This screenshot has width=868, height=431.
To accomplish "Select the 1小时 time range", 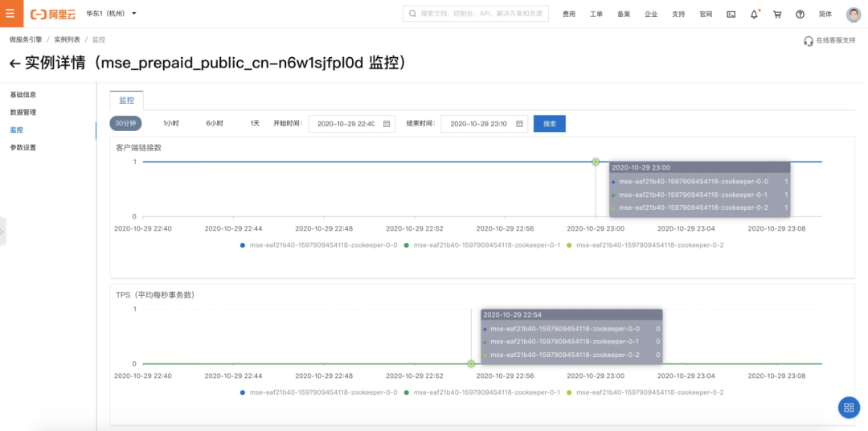I will pos(171,124).
